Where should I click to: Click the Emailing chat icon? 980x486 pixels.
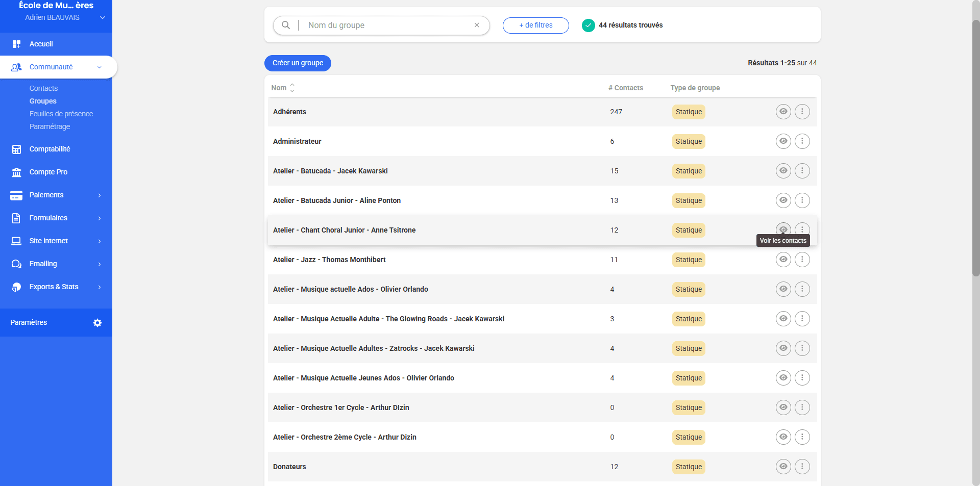click(x=16, y=264)
